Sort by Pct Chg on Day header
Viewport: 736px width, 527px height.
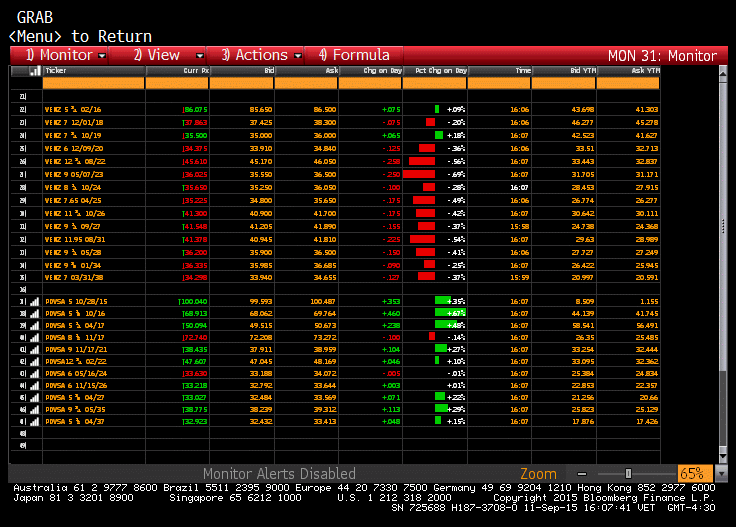435,71
